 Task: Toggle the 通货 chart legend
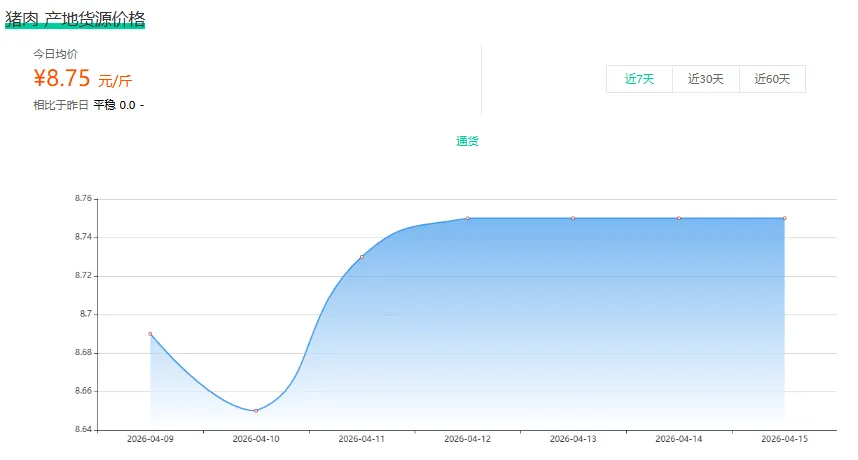point(467,141)
